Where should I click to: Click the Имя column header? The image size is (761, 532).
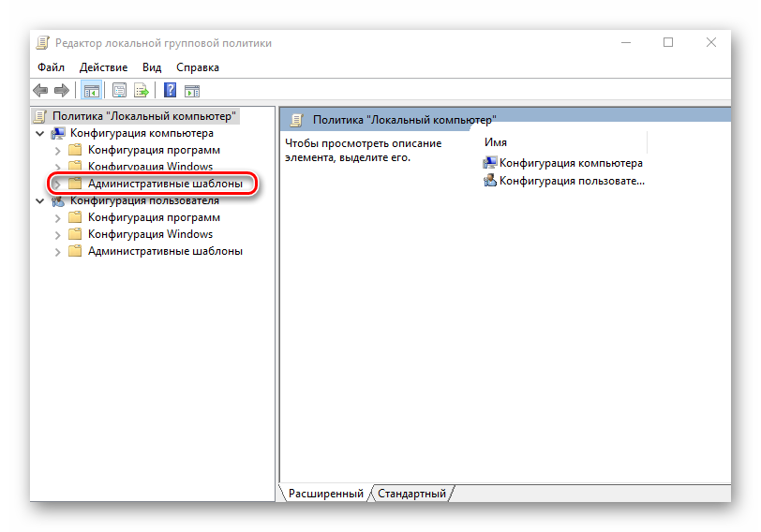click(x=497, y=141)
